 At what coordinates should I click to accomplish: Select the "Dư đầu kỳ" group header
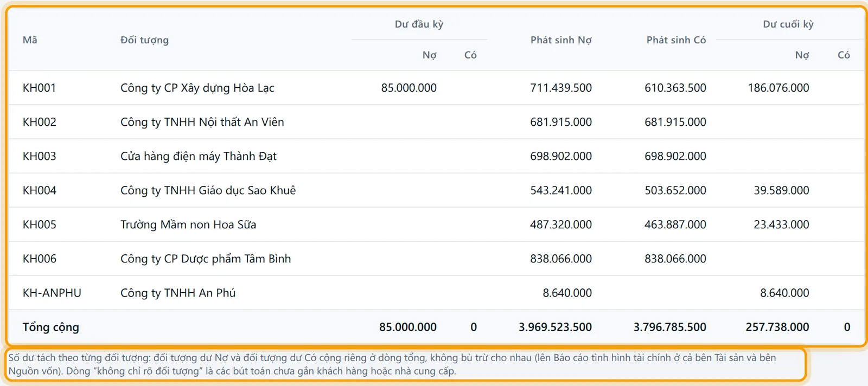pos(419,24)
